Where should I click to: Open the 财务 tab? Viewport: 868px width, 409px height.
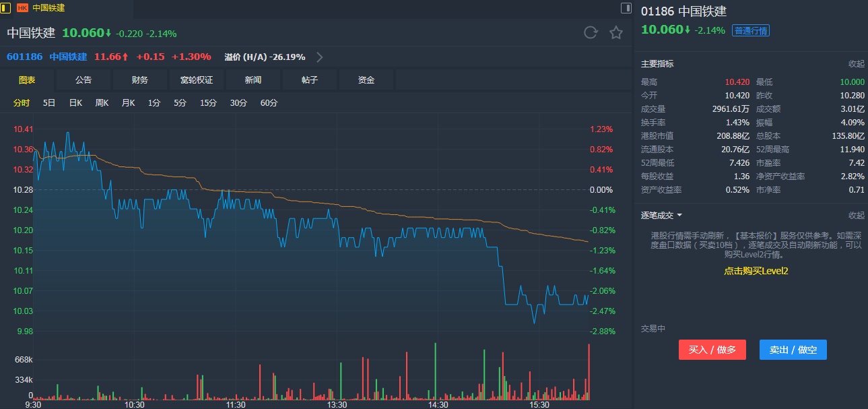click(140, 80)
